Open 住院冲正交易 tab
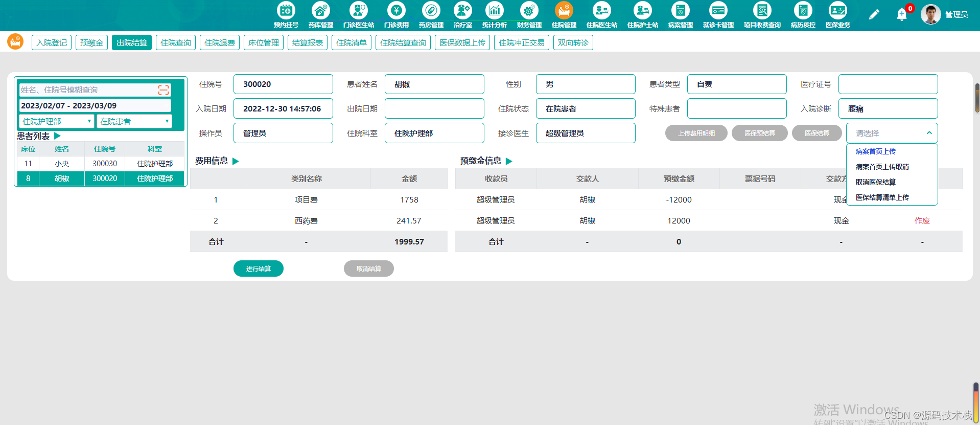Screen dimensions: 980x425 tap(522, 42)
